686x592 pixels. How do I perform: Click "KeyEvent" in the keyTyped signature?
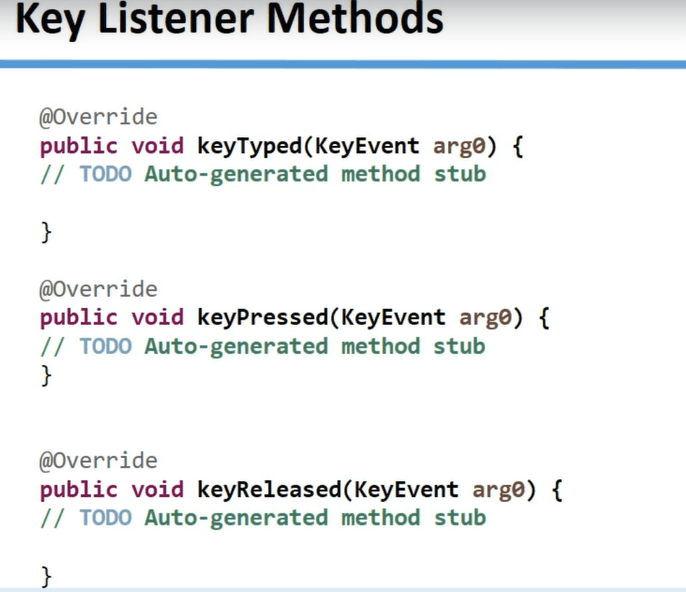coord(367,146)
